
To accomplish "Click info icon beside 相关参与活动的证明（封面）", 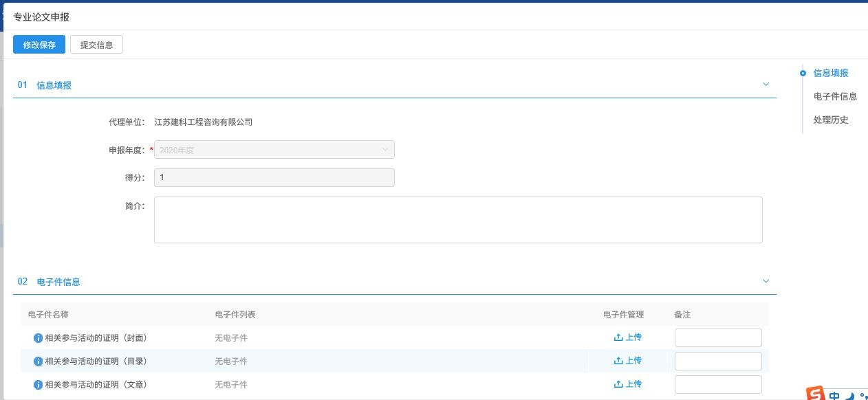I will point(39,338).
